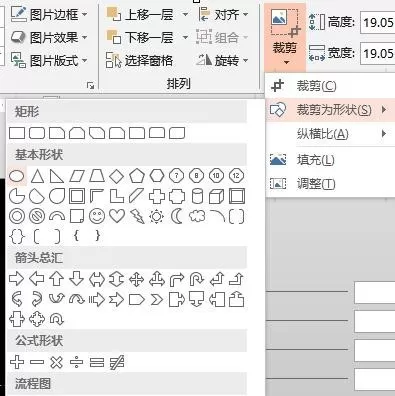Screen dimensions: 395x396
Task: Click the 高度 height input field
Action: [x=378, y=23]
